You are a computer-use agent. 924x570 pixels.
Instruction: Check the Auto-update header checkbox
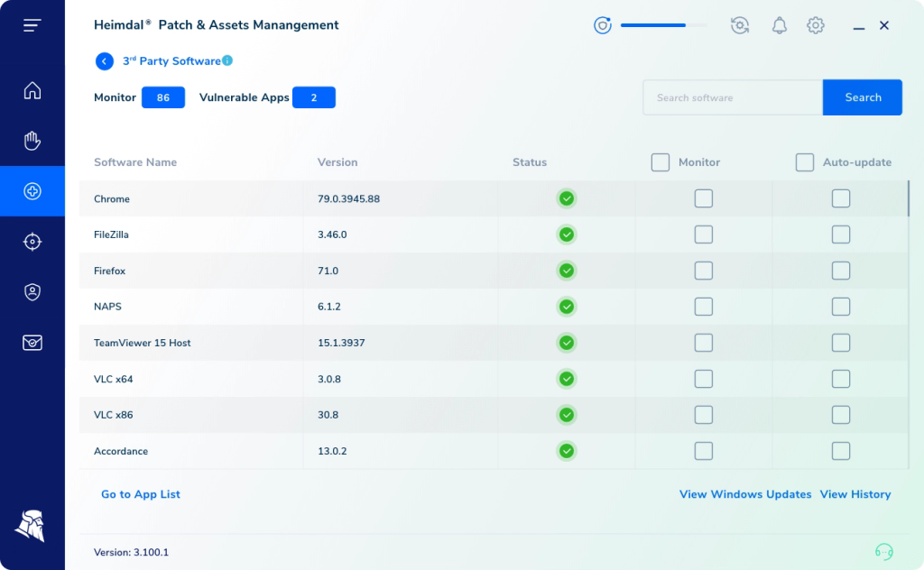pos(804,162)
